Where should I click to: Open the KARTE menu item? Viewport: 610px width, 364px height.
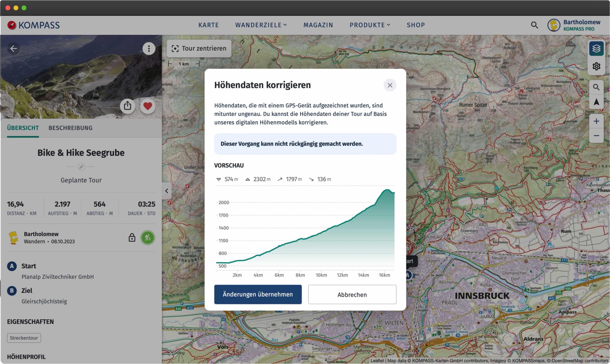click(x=208, y=25)
